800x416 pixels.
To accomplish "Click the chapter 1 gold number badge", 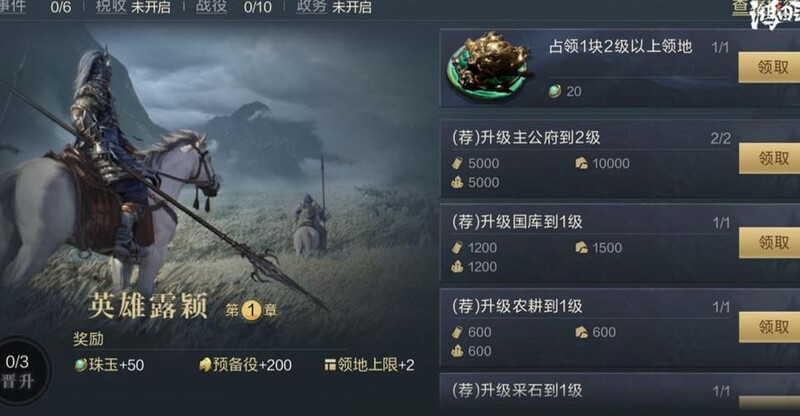I will [x=251, y=310].
